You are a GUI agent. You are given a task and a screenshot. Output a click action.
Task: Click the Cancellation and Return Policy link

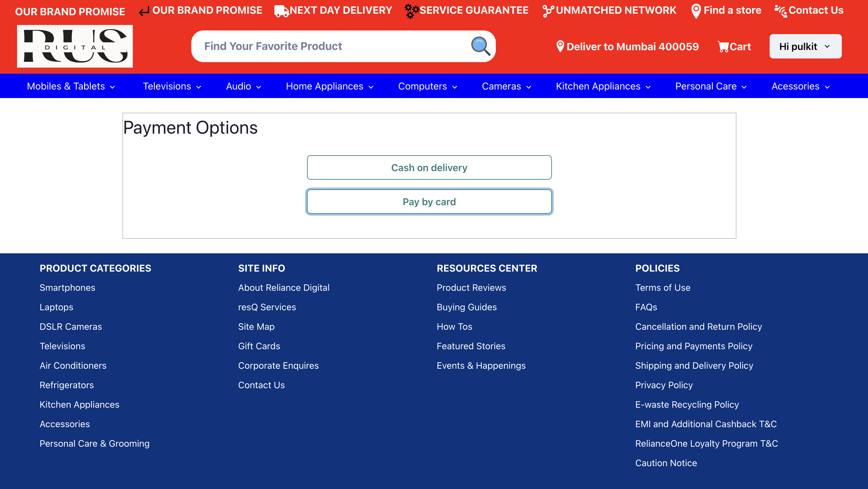coord(699,326)
